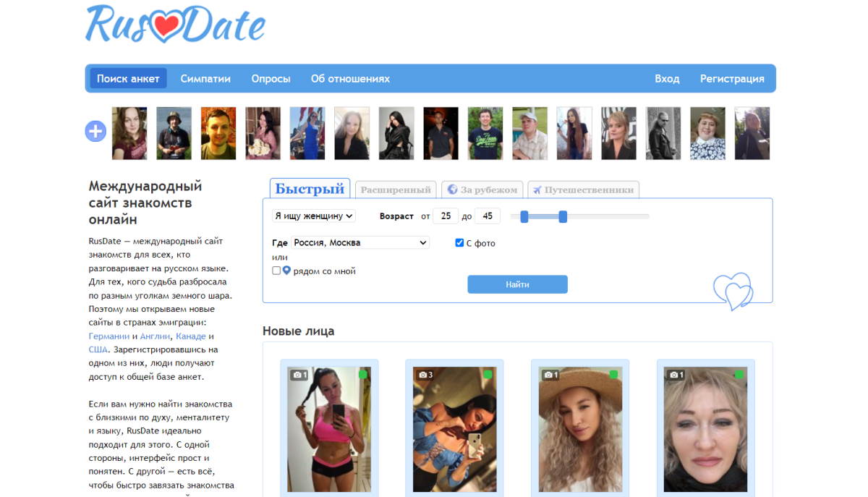This screenshot has width=868, height=497.
Task: Enable the 'рядом со мной' checkbox
Action: (276, 271)
